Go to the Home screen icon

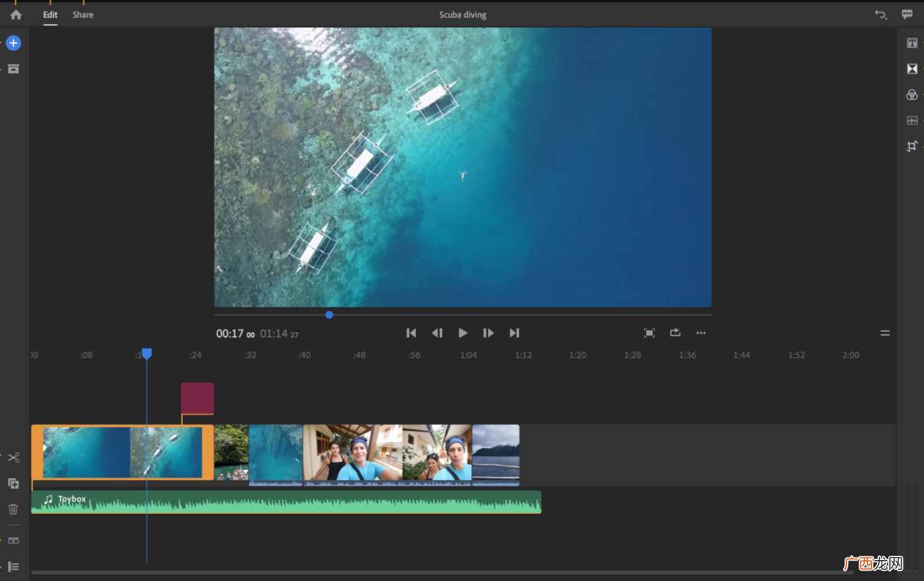tap(16, 15)
